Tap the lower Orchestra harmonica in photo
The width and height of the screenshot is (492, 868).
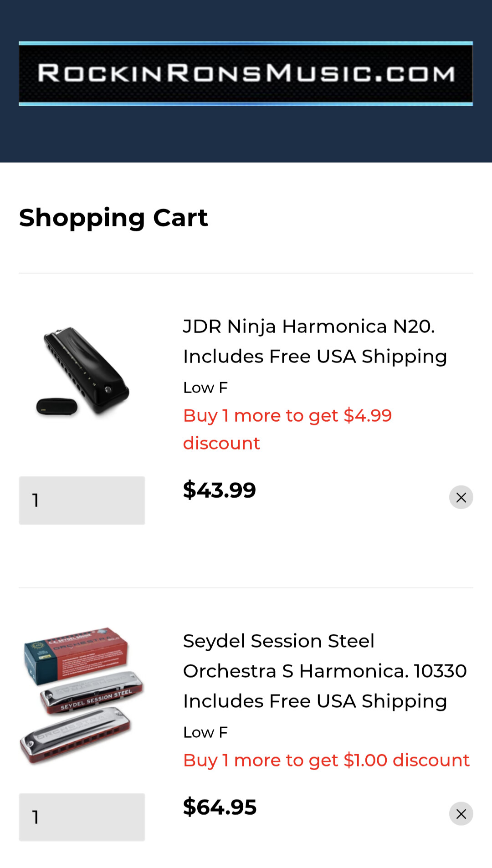[75, 735]
